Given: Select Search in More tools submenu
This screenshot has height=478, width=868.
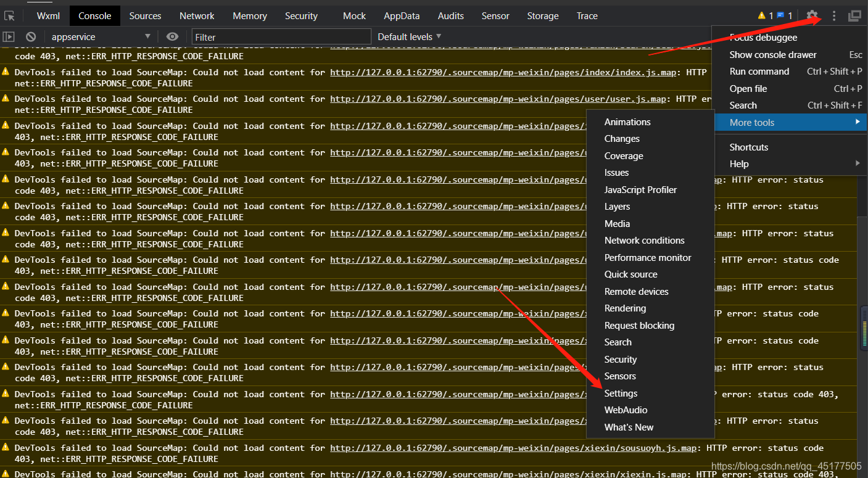Looking at the screenshot, I should [650, 342].
